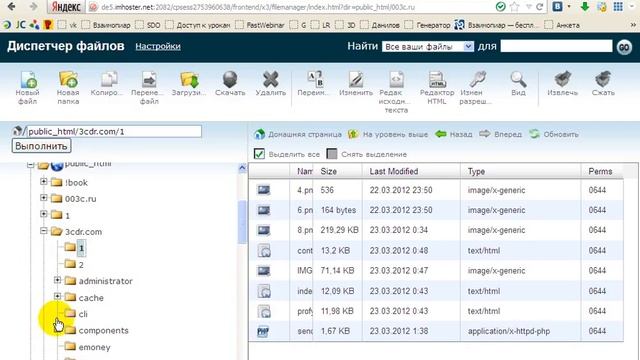Image resolution: width=640 pixels, height=360 pixels.
Task: Select the cli folder in tree
Action: [83, 314]
